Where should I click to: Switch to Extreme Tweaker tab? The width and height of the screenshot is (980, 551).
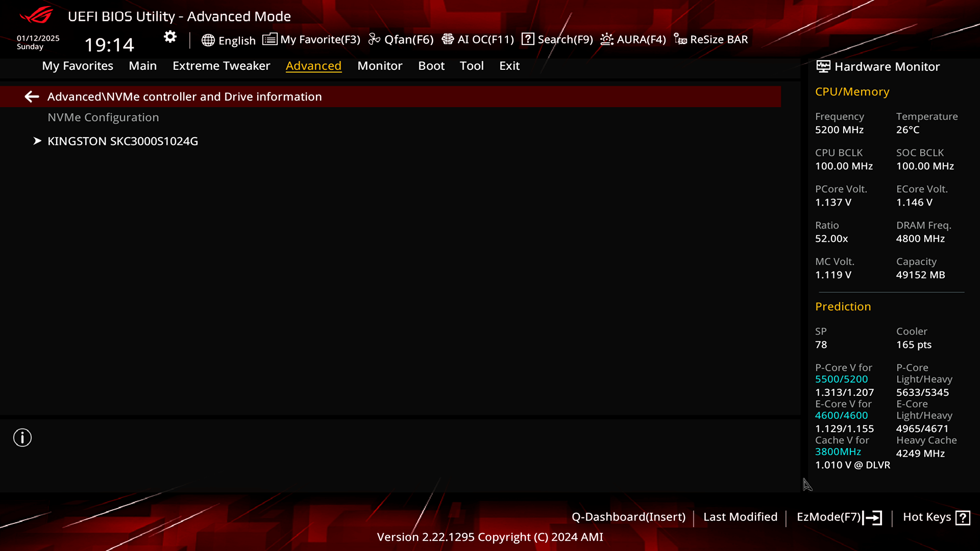click(x=221, y=65)
